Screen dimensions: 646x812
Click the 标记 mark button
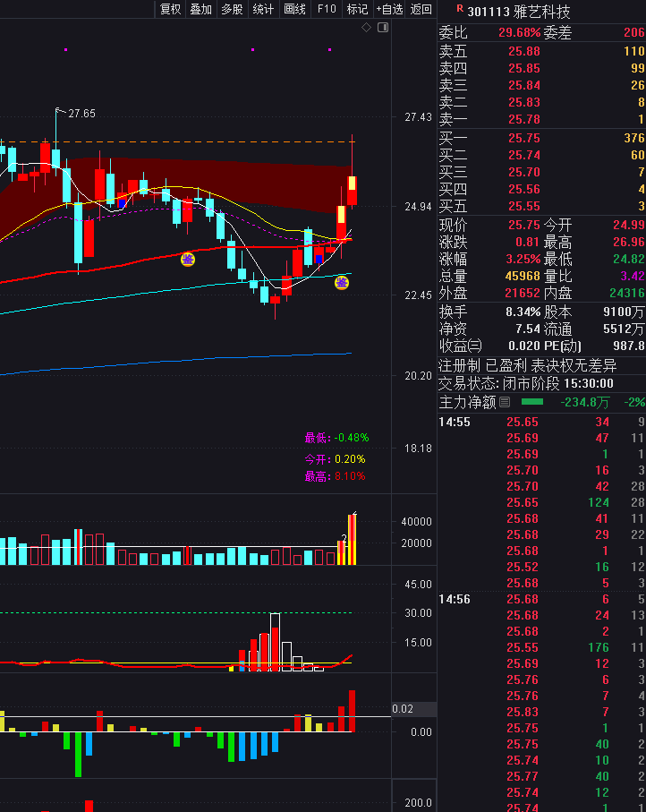pos(357,9)
